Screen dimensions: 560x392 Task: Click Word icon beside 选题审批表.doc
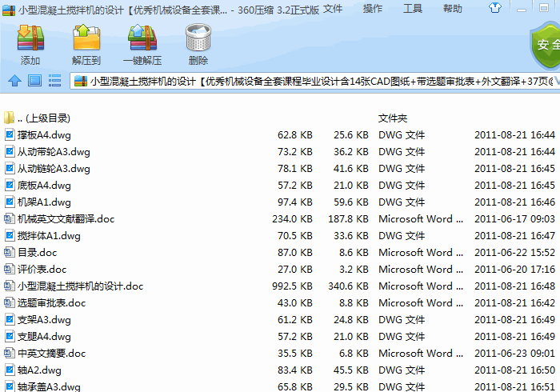pyautogui.click(x=10, y=302)
